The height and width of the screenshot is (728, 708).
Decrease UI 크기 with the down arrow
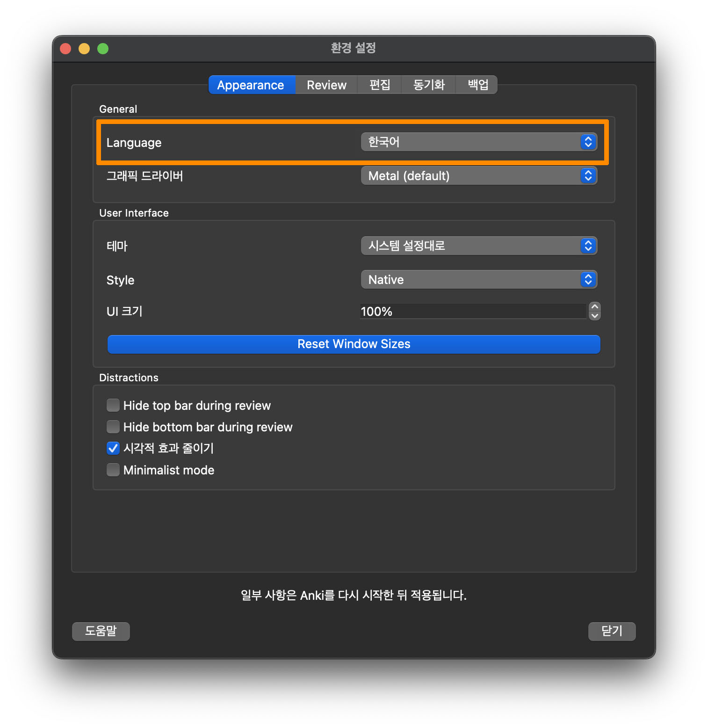595,316
